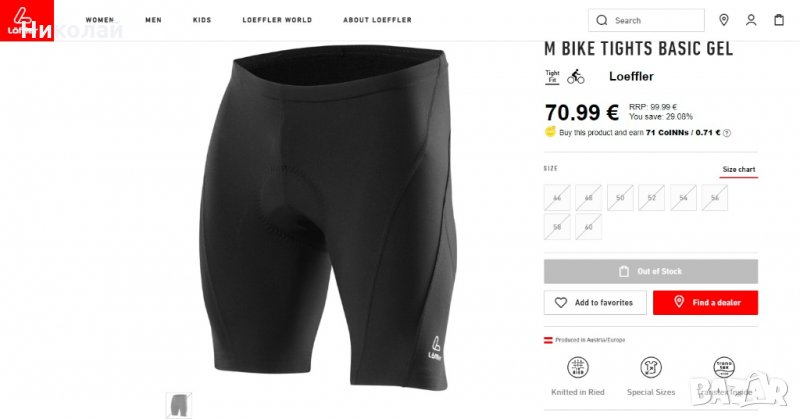
Task: Open the Women menu
Action: point(99,20)
